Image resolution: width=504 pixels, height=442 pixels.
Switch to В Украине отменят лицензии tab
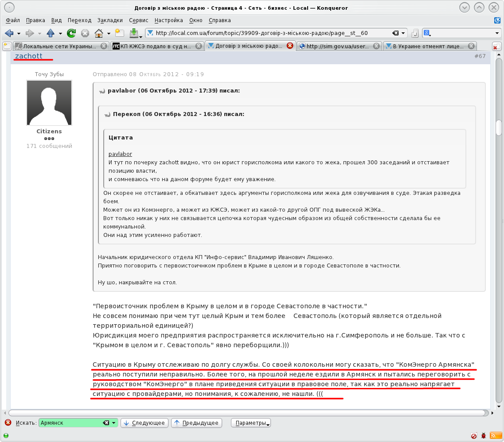[430, 46]
